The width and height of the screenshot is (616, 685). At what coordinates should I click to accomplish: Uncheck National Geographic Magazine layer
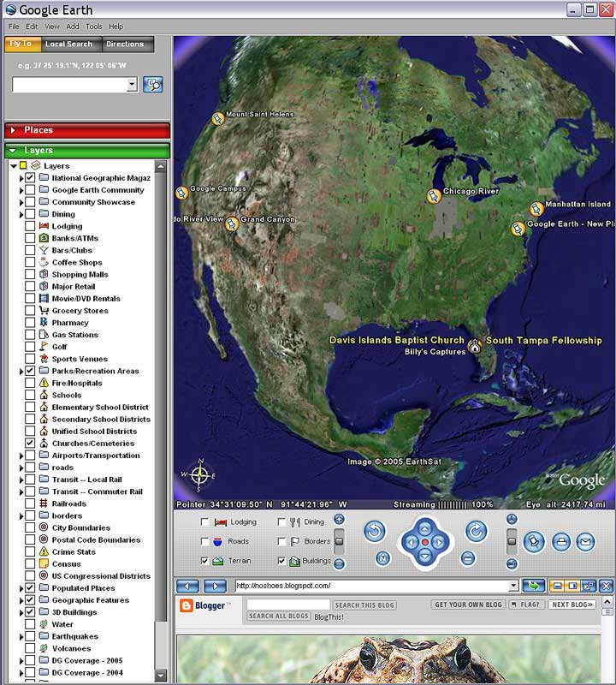pyautogui.click(x=30, y=178)
